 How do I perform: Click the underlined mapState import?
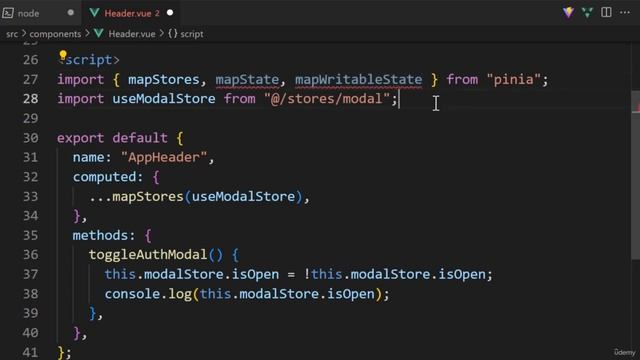click(x=247, y=79)
